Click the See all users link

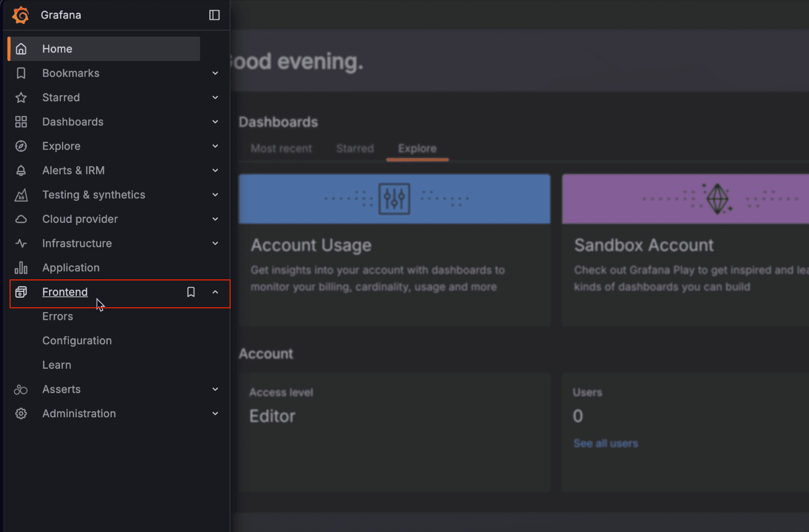pyautogui.click(x=605, y=443)
